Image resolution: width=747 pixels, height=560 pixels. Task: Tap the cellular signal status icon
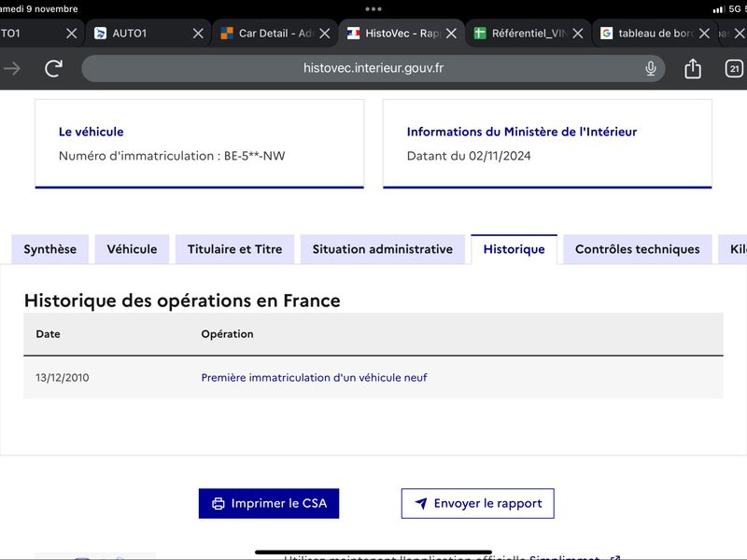click(x=718, y=9)
